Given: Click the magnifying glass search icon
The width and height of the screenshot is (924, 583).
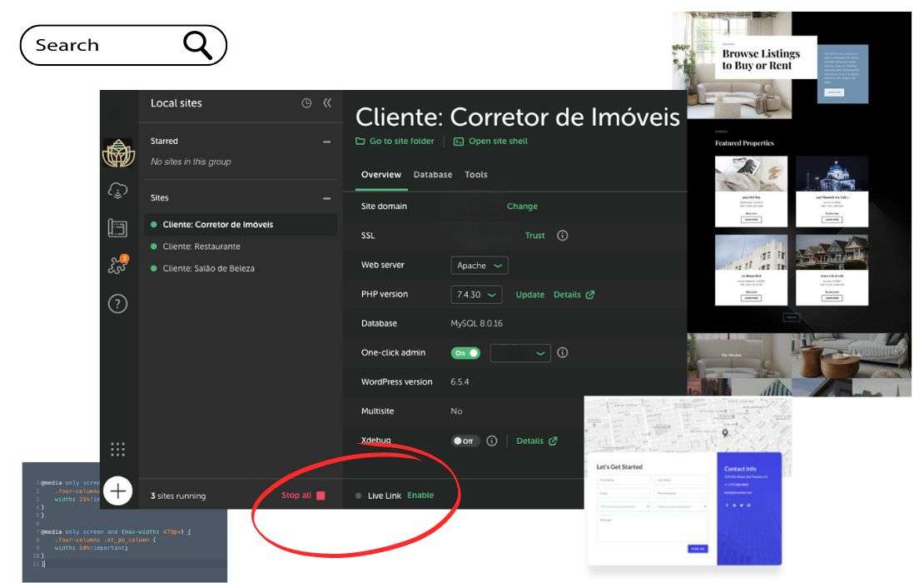Looking at the screenshot, I should coord(197,45).
